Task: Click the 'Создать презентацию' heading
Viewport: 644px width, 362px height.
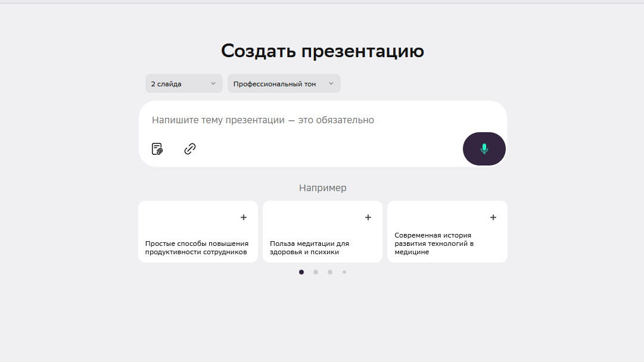Action: (322, 51)
